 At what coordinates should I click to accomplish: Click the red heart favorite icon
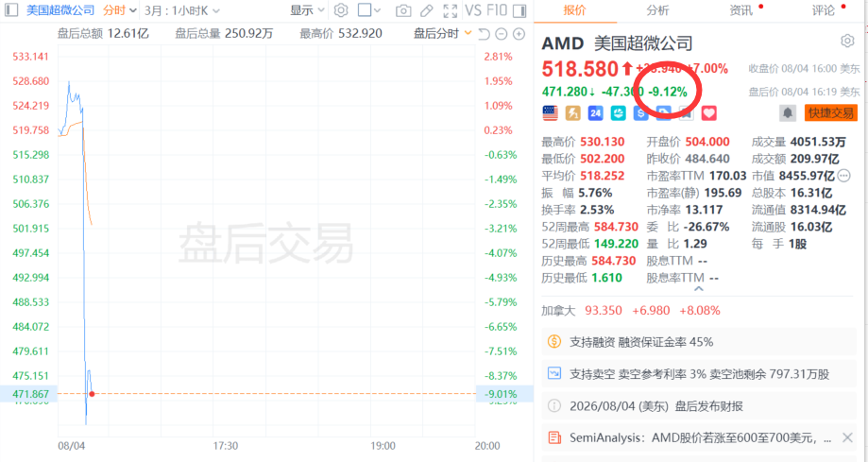pyautogui.click(x=708, y=113)
